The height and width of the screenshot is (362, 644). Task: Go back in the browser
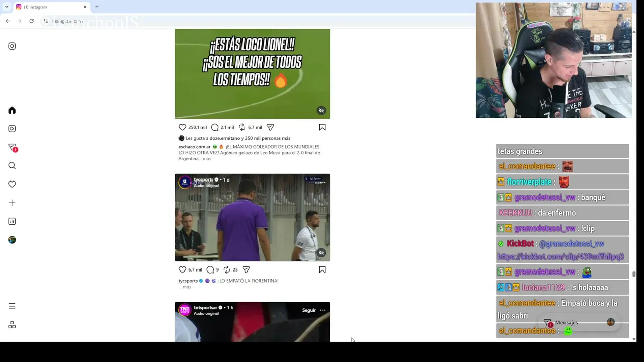[x=8, y=21]
